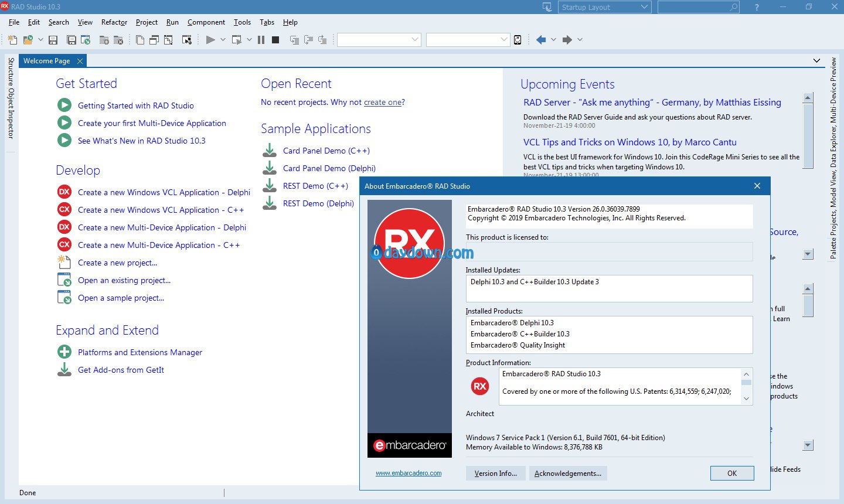Expand the Open Project dropdown arrow

[x=40, y=40]
